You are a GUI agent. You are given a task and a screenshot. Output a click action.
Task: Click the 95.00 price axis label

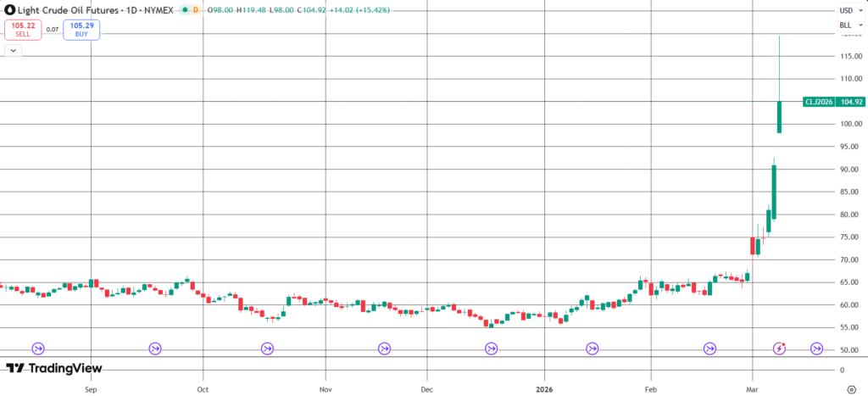(851, 147)
